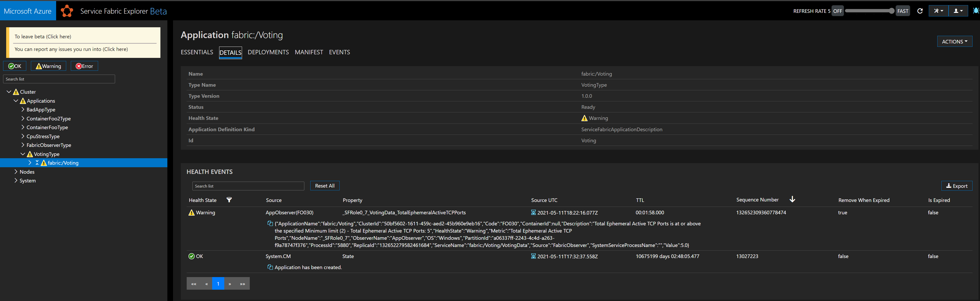
Task: Click the Service Fabric logo icon
Action: [x=67, y=11]
